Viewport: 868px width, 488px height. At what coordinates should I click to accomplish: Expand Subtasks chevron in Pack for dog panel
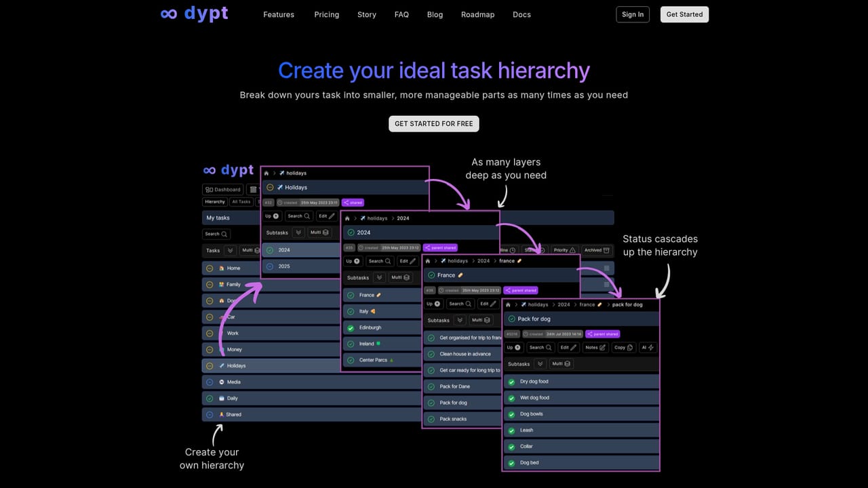tap(540, 364)
